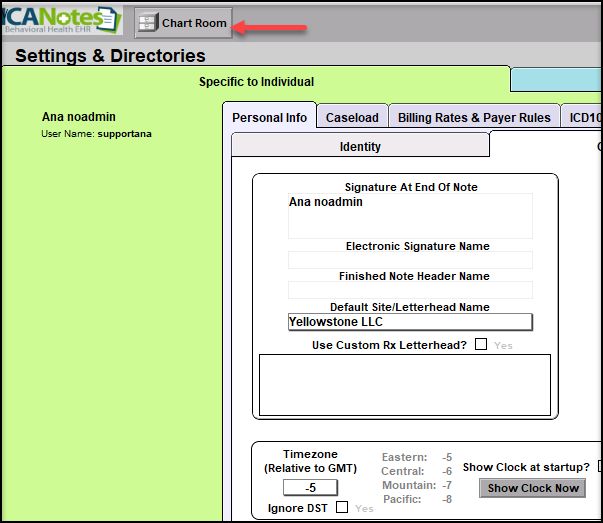
Task: Switch to the light blue tab
Action: (x=555, y=80)
